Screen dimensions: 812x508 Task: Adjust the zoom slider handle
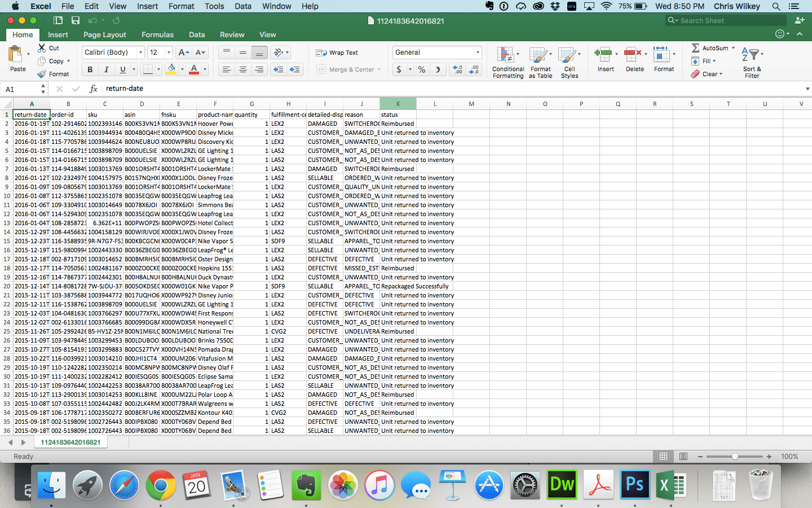(735, 456)
